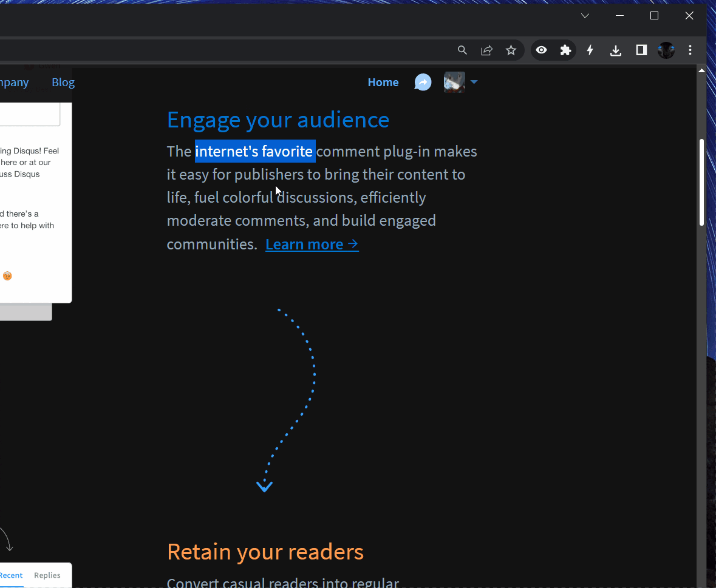Click the Disqus speech bubble notifications icon

click(x=423, y=82)
